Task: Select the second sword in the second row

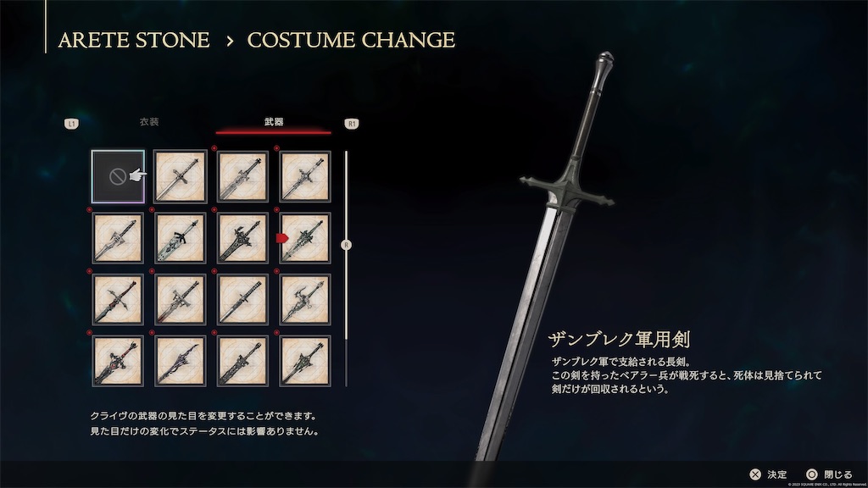Action: (x=180, y=238)
